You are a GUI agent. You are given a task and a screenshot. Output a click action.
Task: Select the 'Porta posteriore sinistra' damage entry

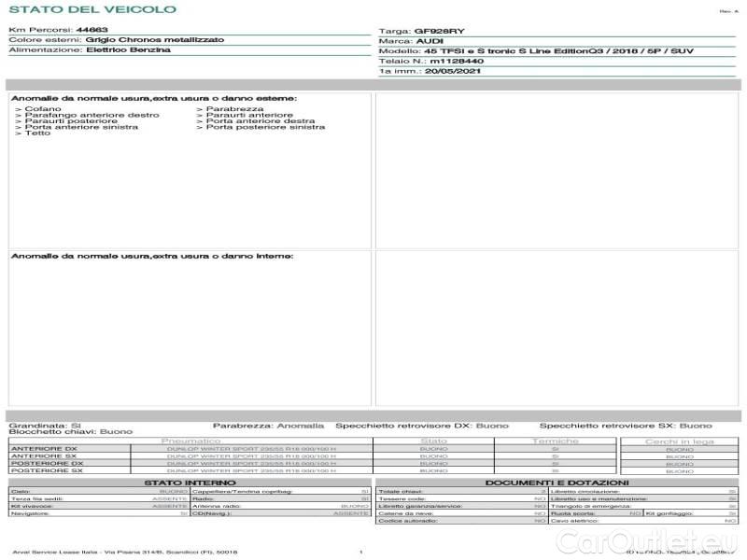(266, 127)
